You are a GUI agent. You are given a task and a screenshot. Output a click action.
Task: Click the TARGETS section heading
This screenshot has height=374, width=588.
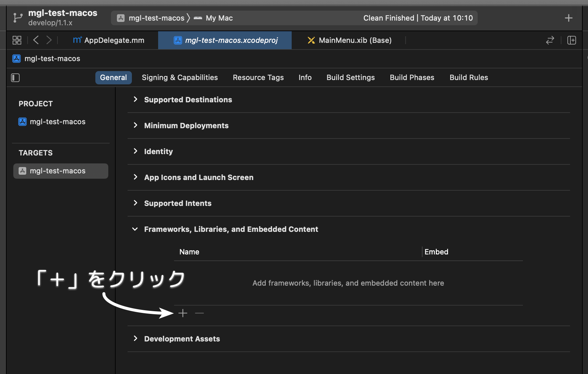[36, 153]
